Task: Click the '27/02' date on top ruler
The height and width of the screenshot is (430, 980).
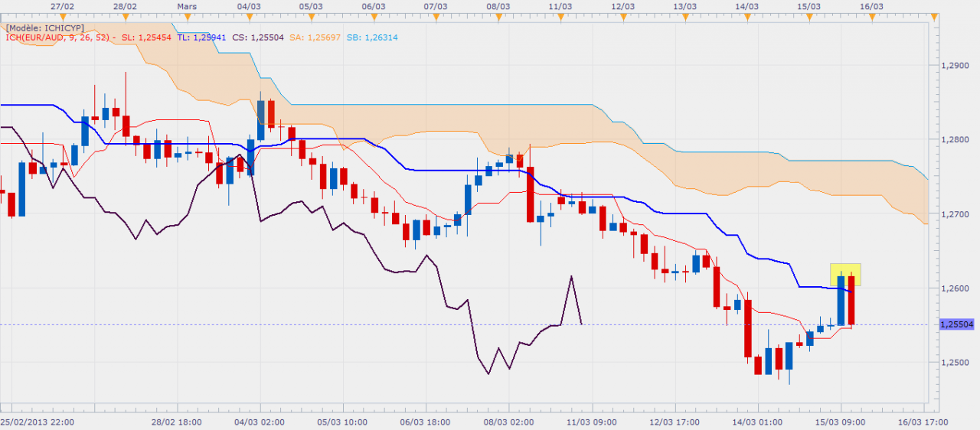Action: click(x=63, y=5)
